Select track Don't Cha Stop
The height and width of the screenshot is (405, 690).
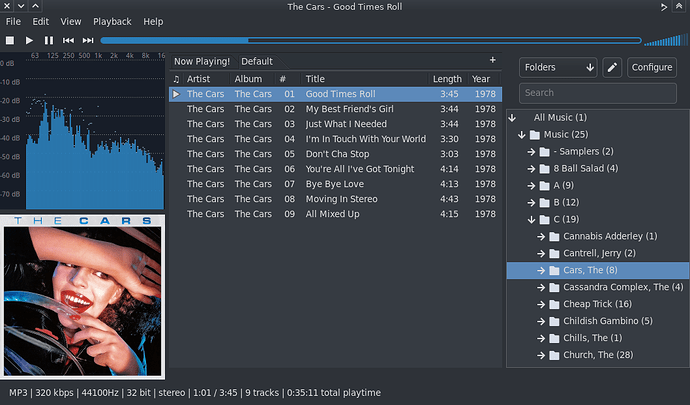[x=335, y=154]
